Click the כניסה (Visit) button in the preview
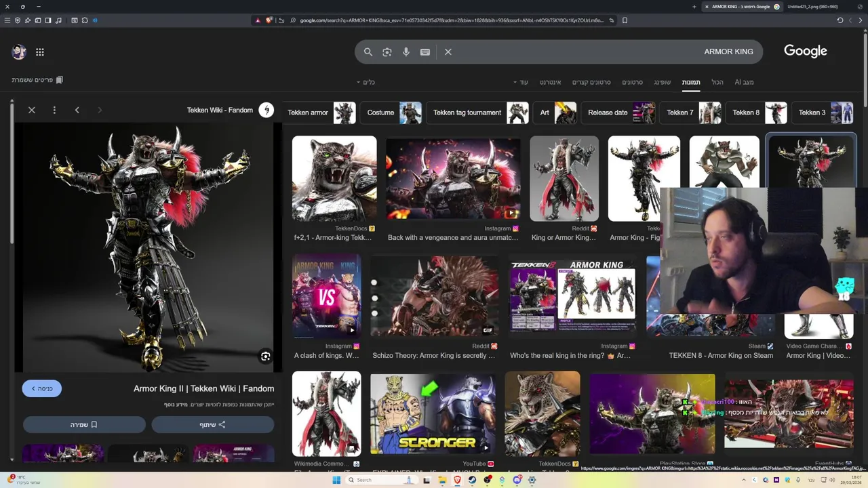The width and height of the screenshot is (868, 488). pos(42,388)
